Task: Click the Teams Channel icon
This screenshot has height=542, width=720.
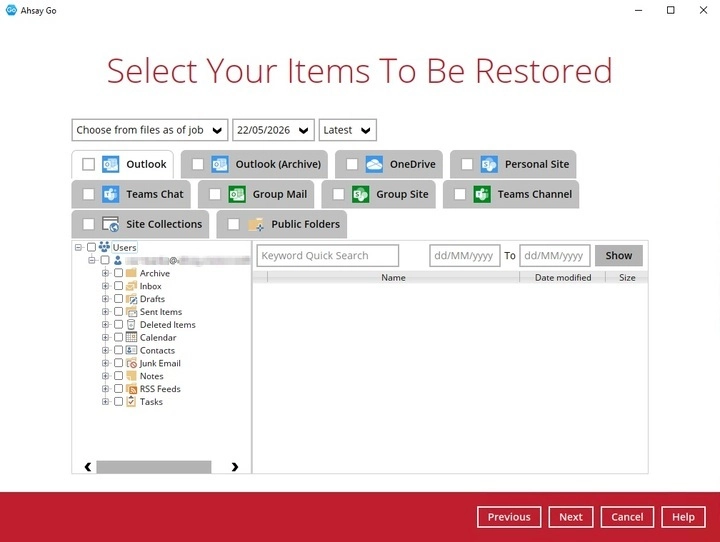Action: coord(482,194)
